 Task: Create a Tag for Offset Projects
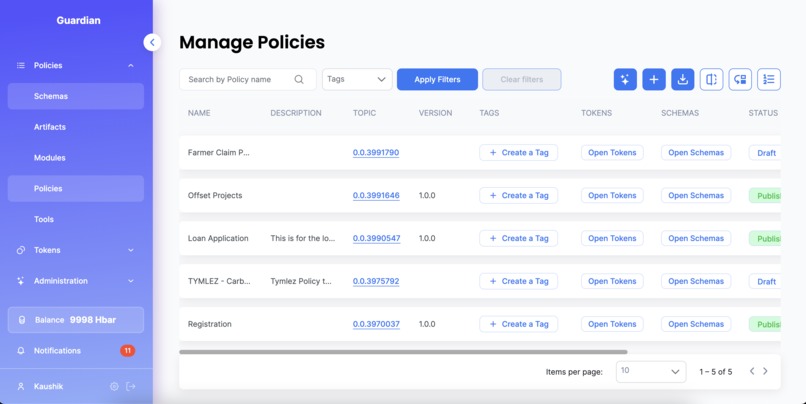519,195
